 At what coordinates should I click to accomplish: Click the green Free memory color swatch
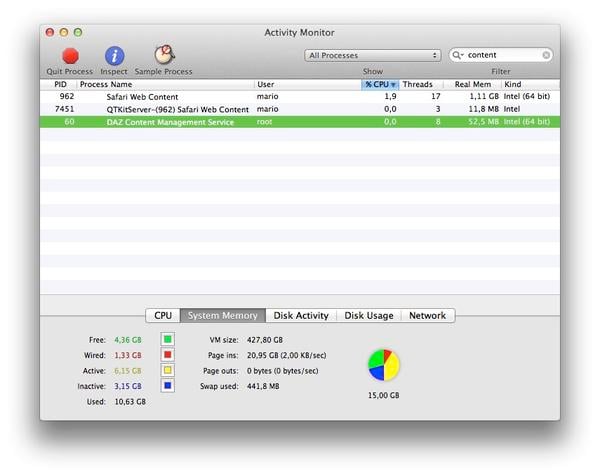coord(168,339)
